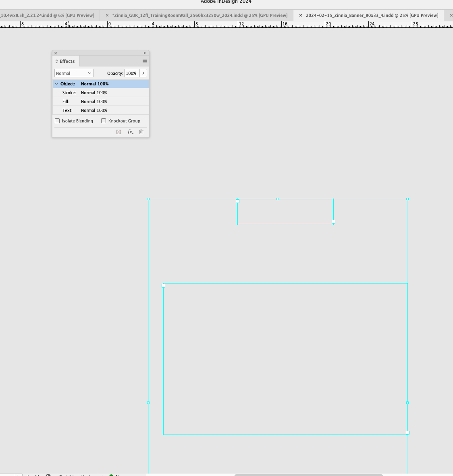Enable Knockout Group
The height and width of the screenshot is (476, 453).
[x=104, y=121]
